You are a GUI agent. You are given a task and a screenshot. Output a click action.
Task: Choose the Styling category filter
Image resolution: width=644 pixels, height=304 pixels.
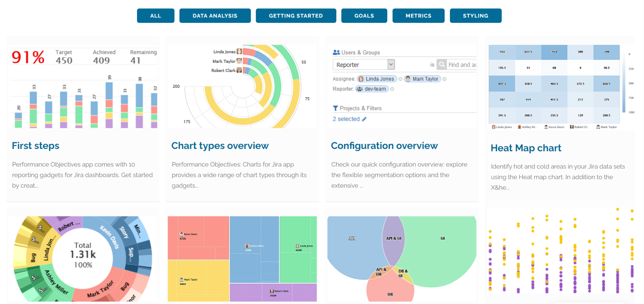[x=475, y=16]
